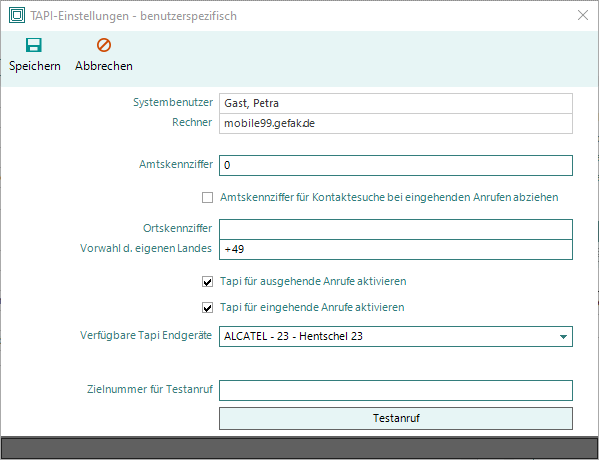This screenshot has height=460, width=599.
Task: Click the Systembenutzer label
Action: [173, 102]
